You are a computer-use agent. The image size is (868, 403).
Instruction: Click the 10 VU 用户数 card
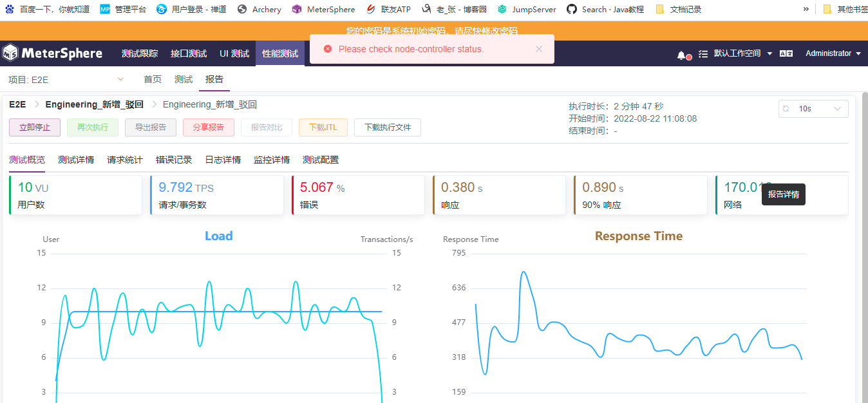(76, 195)
